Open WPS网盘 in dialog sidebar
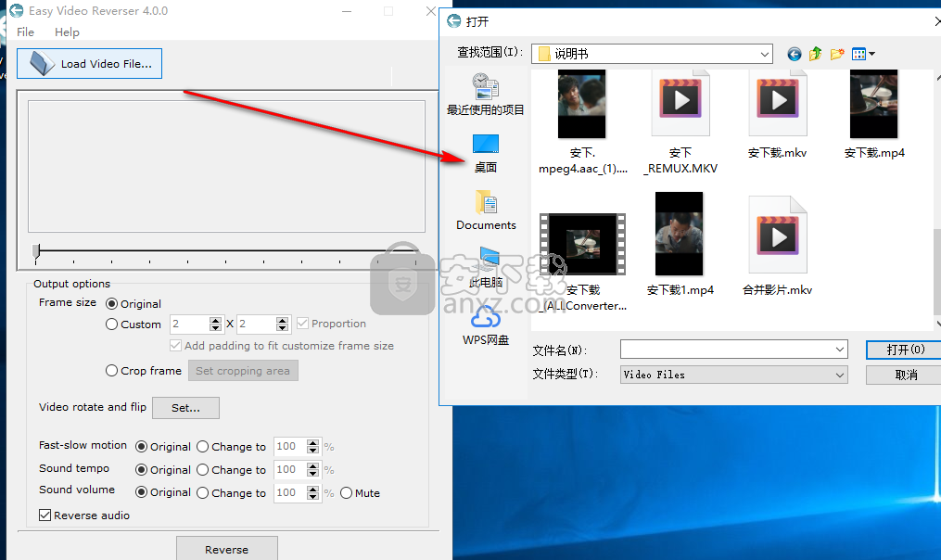 486,325
